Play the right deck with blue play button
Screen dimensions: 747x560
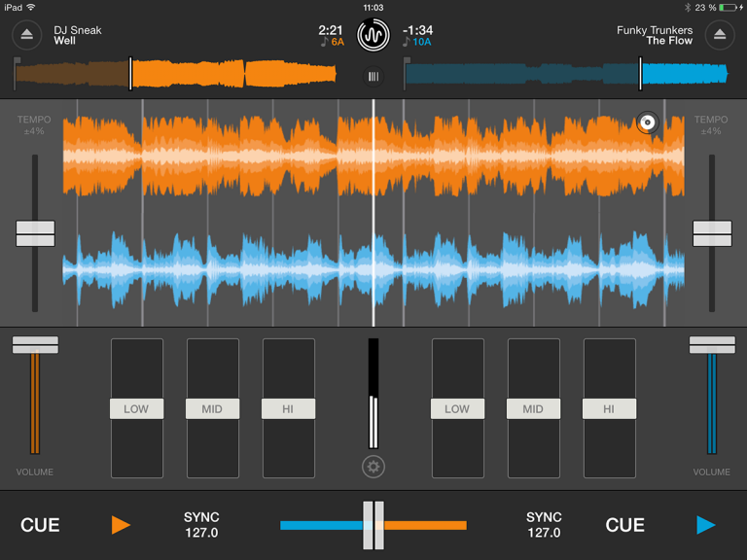(x=705, y=525)
